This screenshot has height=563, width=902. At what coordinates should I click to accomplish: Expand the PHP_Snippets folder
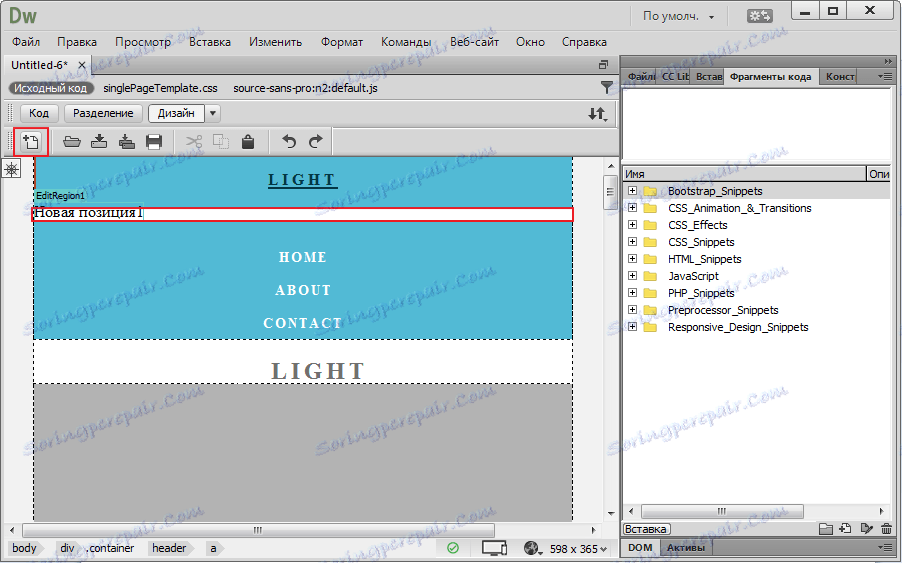(632, 292)
